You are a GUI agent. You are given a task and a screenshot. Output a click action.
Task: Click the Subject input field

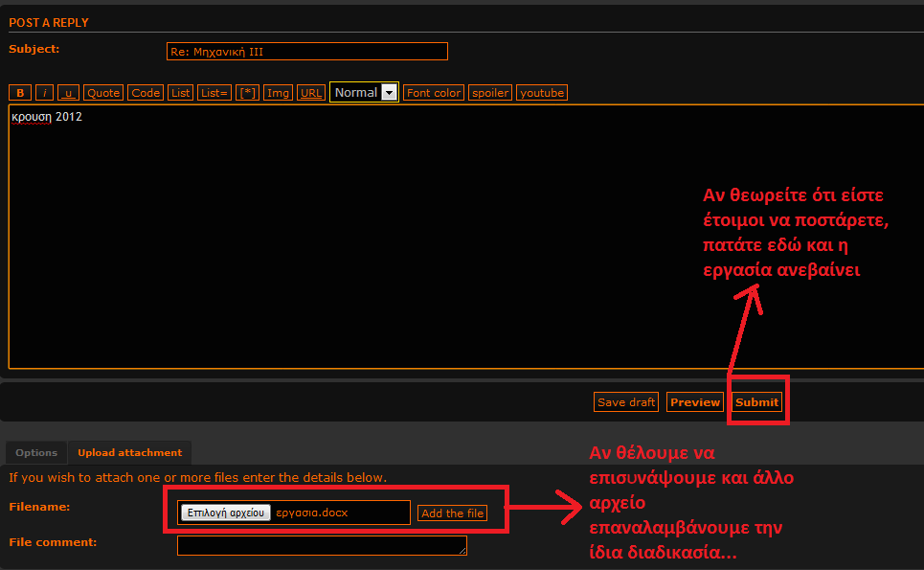coord(306,52)
